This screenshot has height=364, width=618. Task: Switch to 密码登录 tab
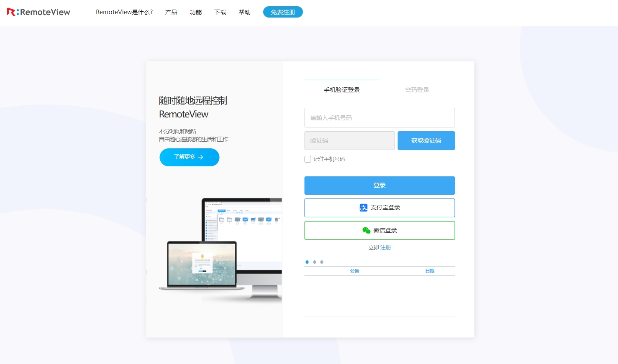(417, 90)
